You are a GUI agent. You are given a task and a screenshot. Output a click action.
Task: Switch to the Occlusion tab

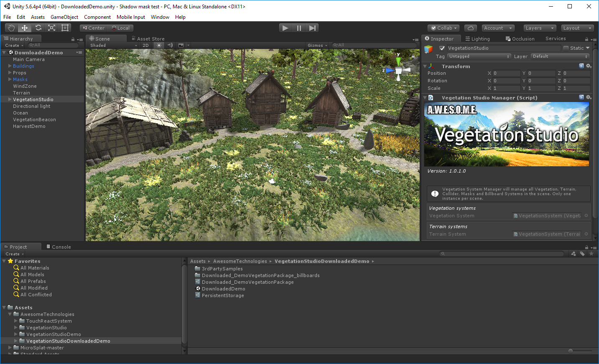point(520,39)
